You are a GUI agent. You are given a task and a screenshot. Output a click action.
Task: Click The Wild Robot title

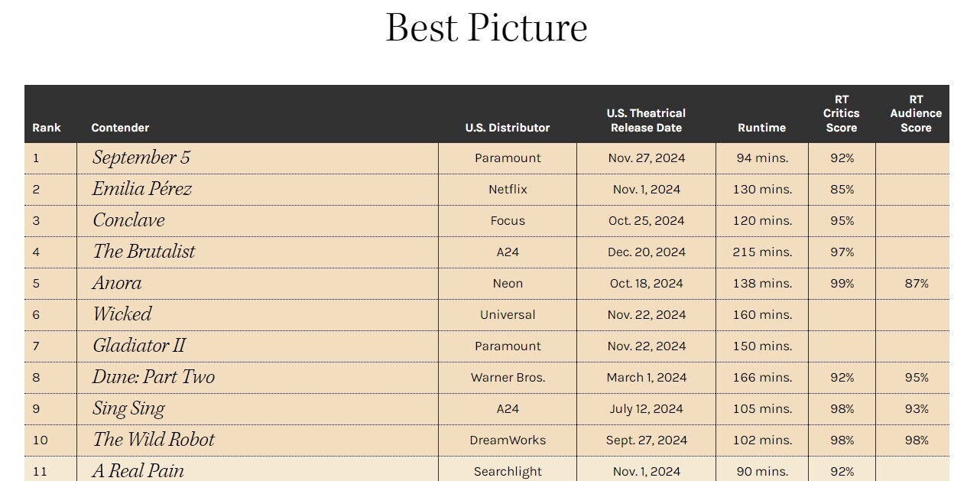tap(154, 440)
